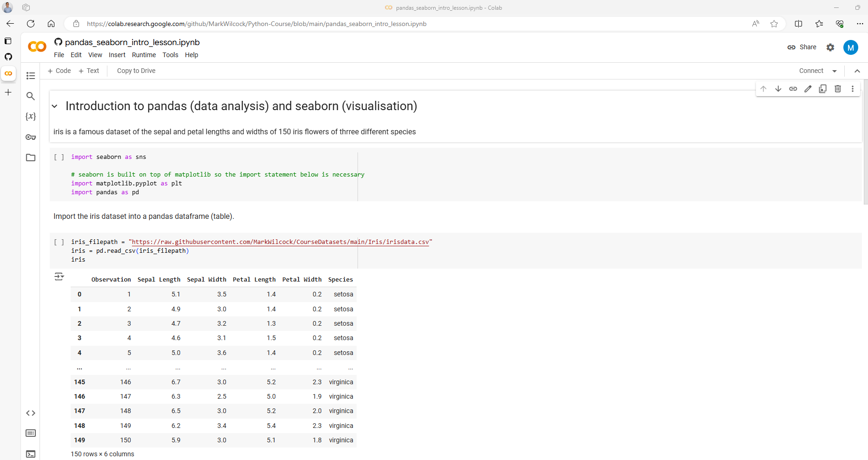Open the find and replace search icon

tap(31, 96)
